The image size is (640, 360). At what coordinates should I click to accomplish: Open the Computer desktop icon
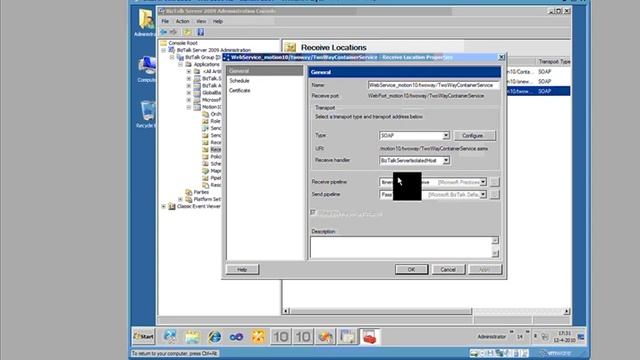point(147,69)
